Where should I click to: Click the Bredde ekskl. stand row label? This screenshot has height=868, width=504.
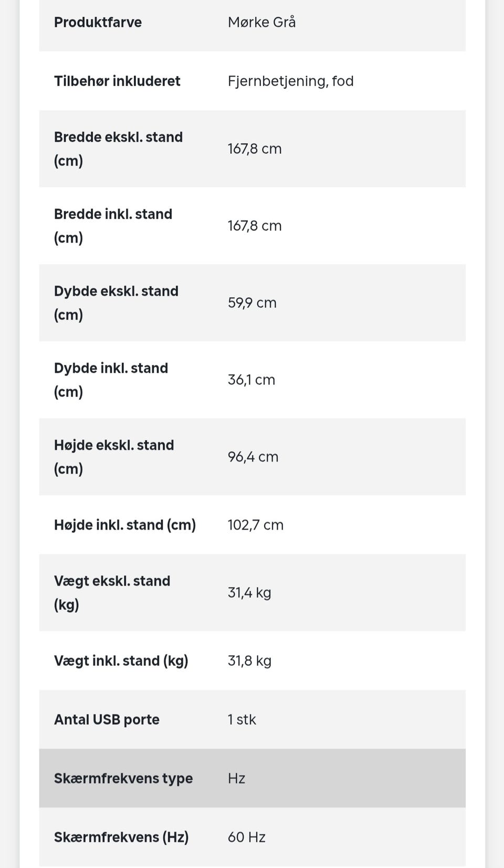coord(118,149)
